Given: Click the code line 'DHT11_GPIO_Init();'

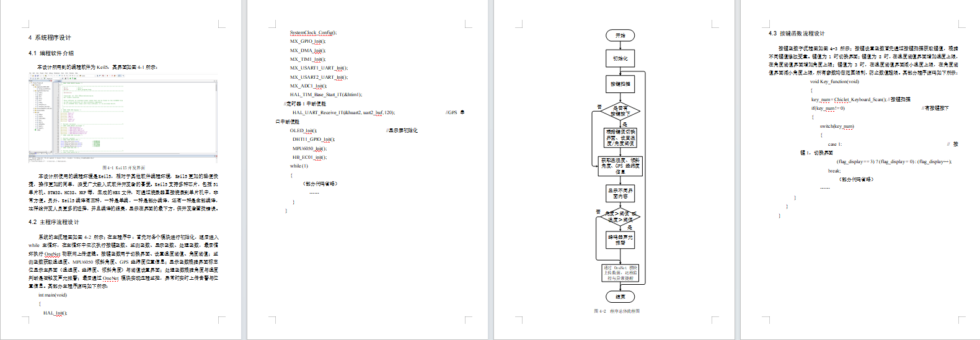Looking at the screenshot, I should 314,140.
